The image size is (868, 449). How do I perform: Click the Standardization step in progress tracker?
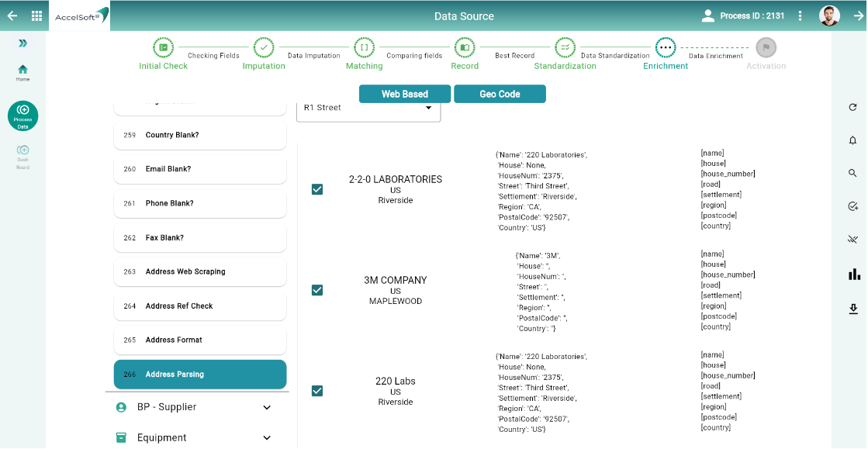coord(565,48)
